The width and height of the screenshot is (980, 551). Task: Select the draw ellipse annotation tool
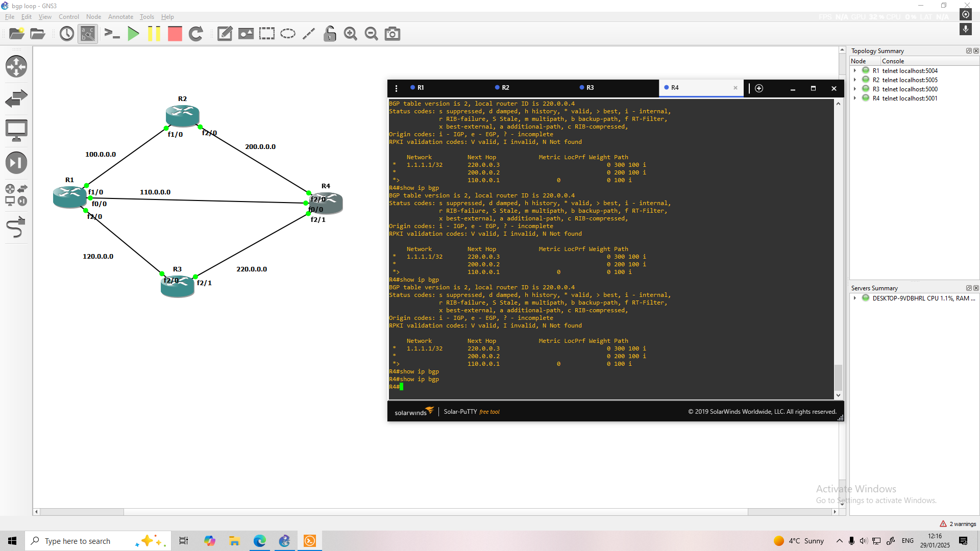(x=288, y=34)
